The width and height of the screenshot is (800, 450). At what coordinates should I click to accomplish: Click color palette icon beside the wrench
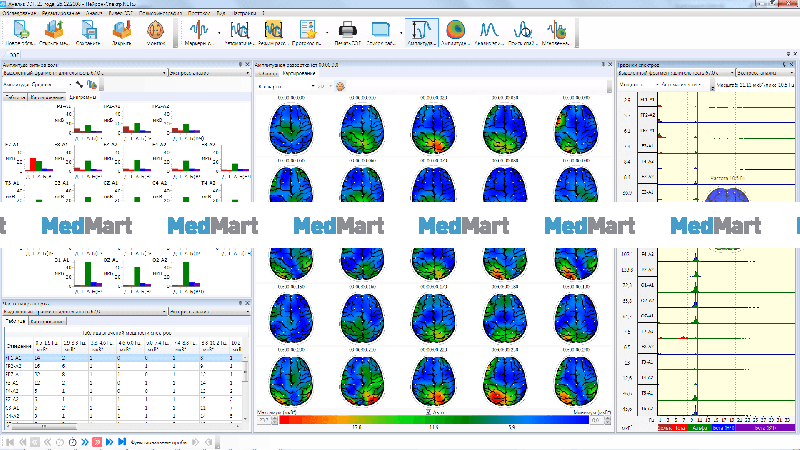(92, 84)
